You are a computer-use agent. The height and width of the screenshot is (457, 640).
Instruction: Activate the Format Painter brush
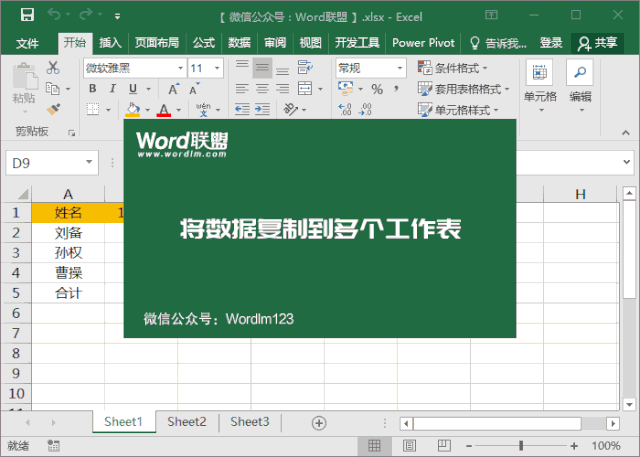pos(53,109)
